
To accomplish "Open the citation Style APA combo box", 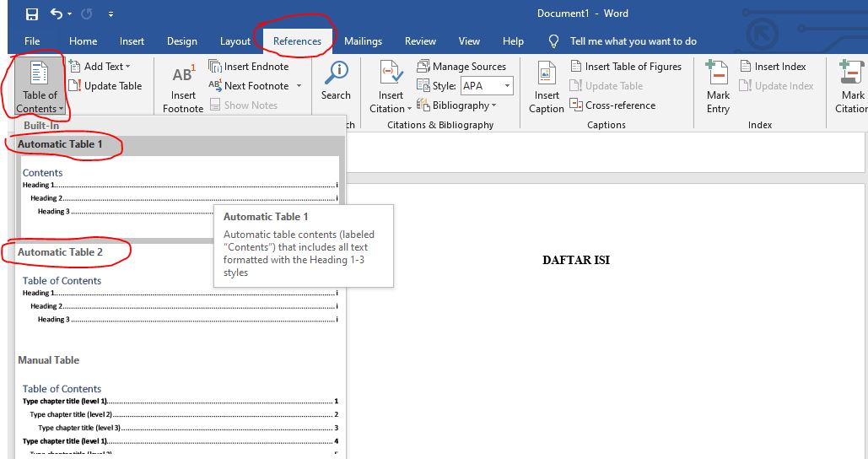I will pos(488,86).
